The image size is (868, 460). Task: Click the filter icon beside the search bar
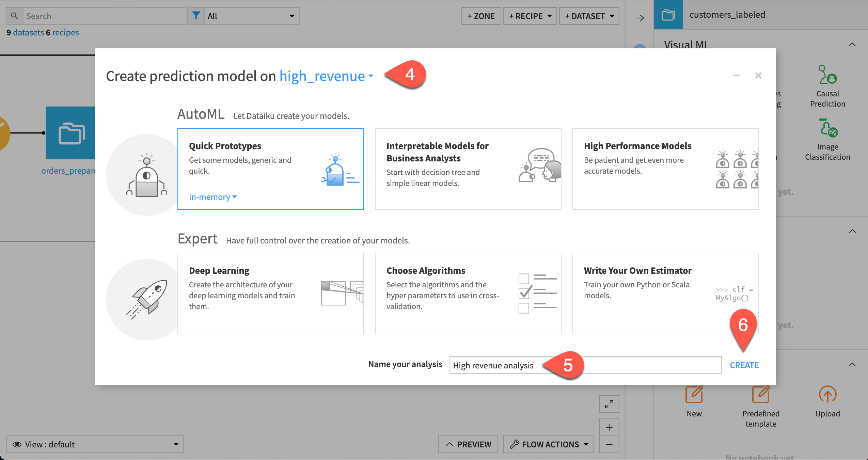coord(196,16)
